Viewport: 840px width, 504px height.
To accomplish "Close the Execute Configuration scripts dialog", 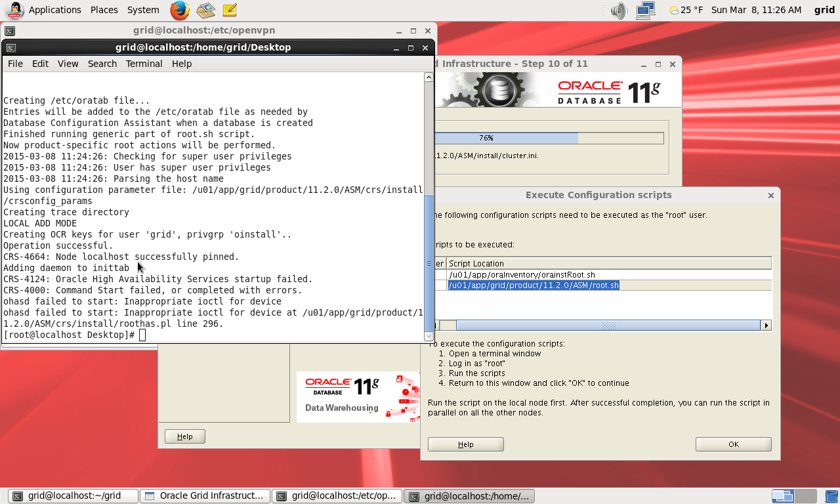I will click(x=771, y=195).
